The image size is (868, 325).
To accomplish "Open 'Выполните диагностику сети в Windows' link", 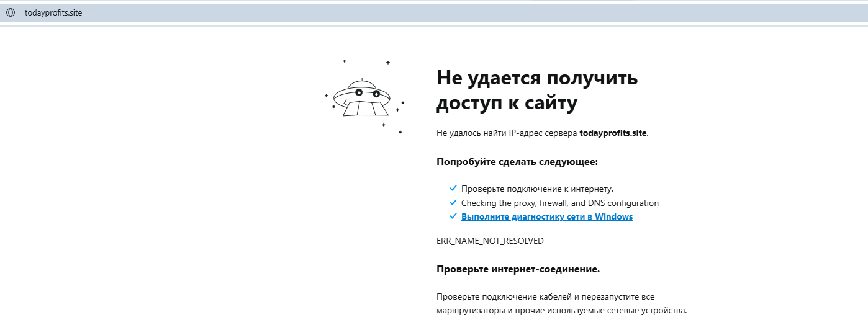I will 546,216.
